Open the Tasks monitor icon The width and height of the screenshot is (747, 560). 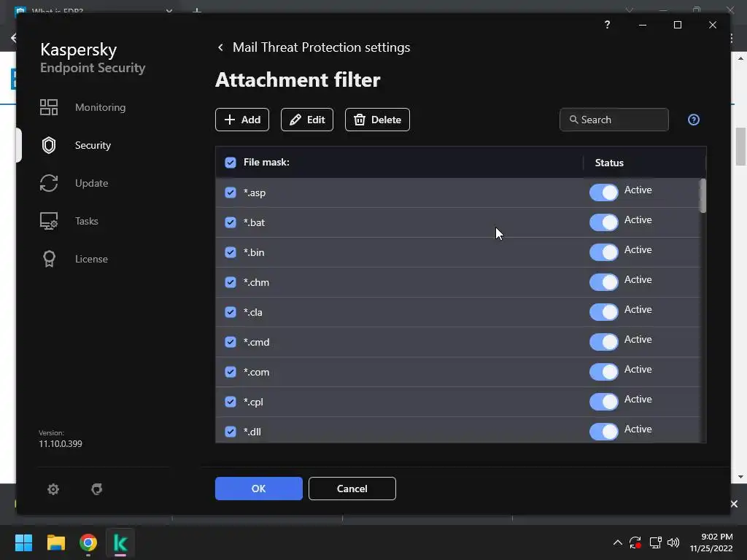[49, 221]
